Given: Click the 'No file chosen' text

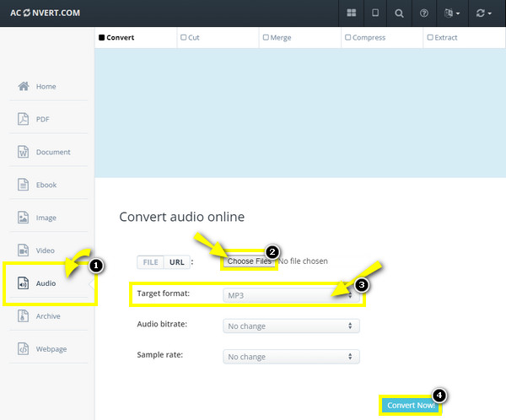Looking at the screenshot, I should click(x=304, y=261).
